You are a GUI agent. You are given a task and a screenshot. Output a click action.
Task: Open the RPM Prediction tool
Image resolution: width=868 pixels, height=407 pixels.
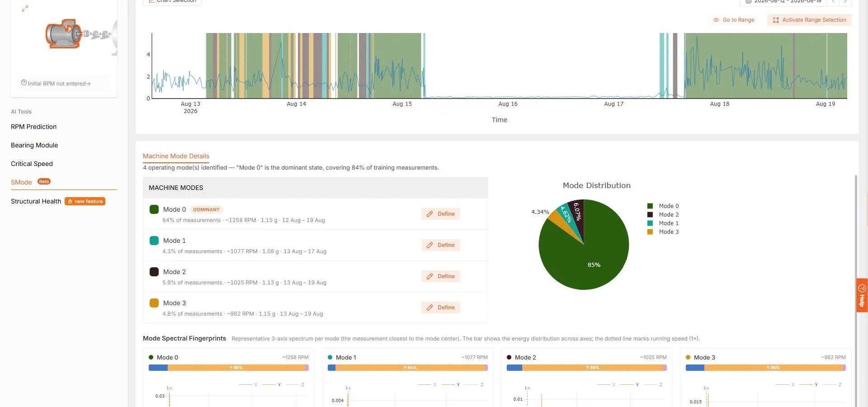coord(34,127)
